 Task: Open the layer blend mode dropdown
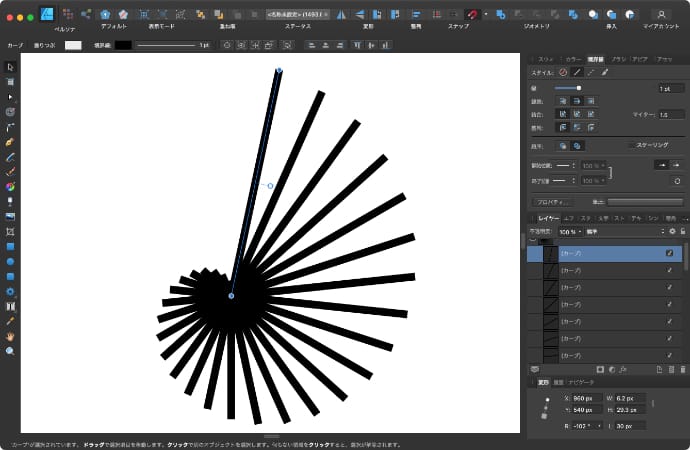[625, 231]
